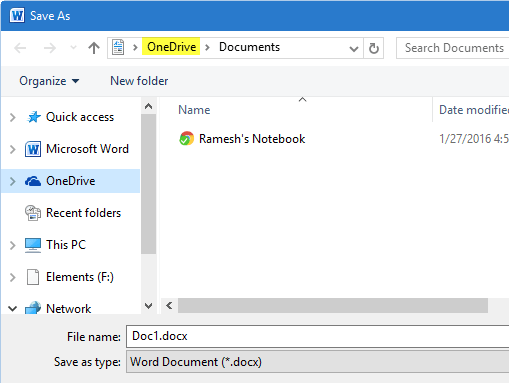Image resolution: width=509 pixels, height=383 pixels.
Task: Open the Organize menu
Action: pyautogui.click(x=49, y=81)
